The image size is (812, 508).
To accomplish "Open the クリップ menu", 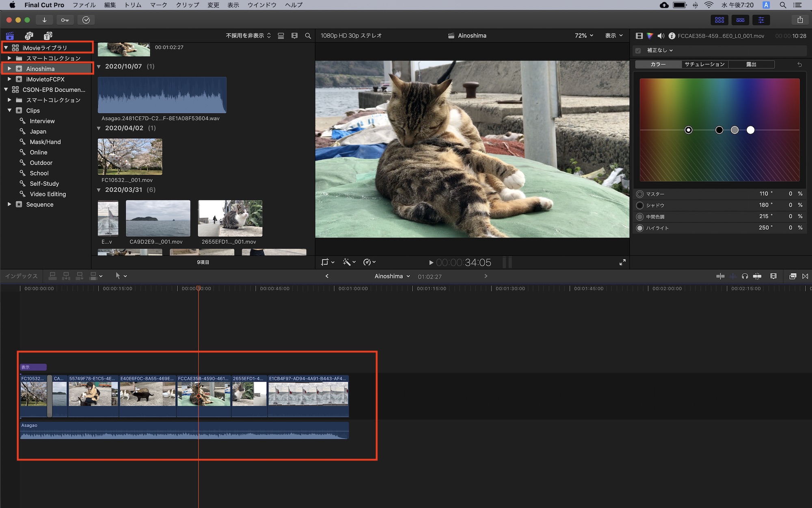I will [187, 5].
